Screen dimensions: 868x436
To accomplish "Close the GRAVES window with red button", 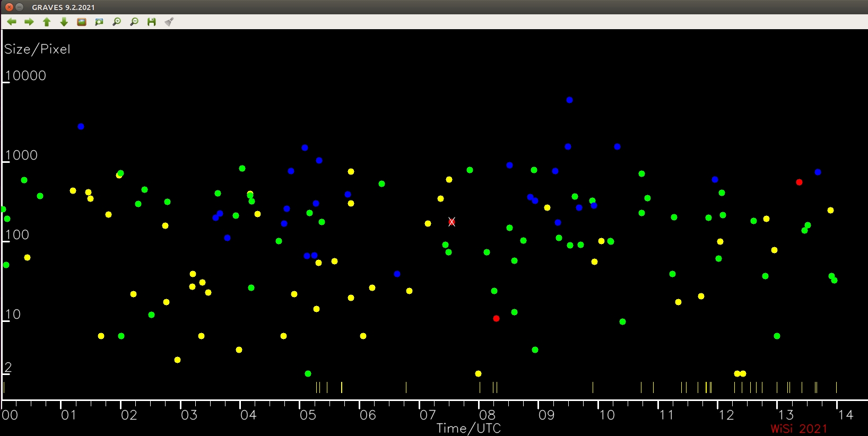I will (9, 7).
